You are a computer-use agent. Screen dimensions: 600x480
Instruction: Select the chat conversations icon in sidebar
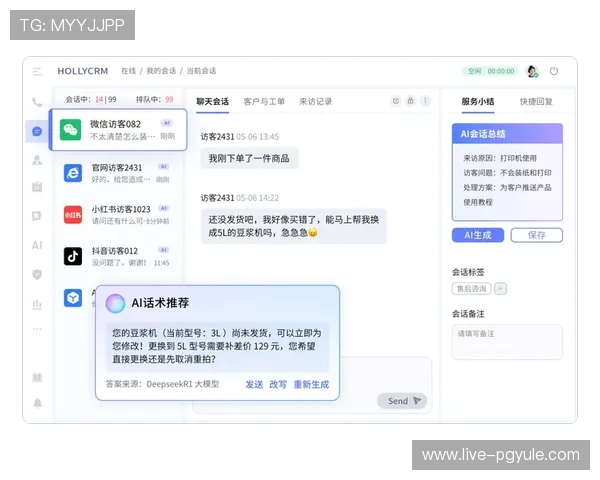point(37,131)
